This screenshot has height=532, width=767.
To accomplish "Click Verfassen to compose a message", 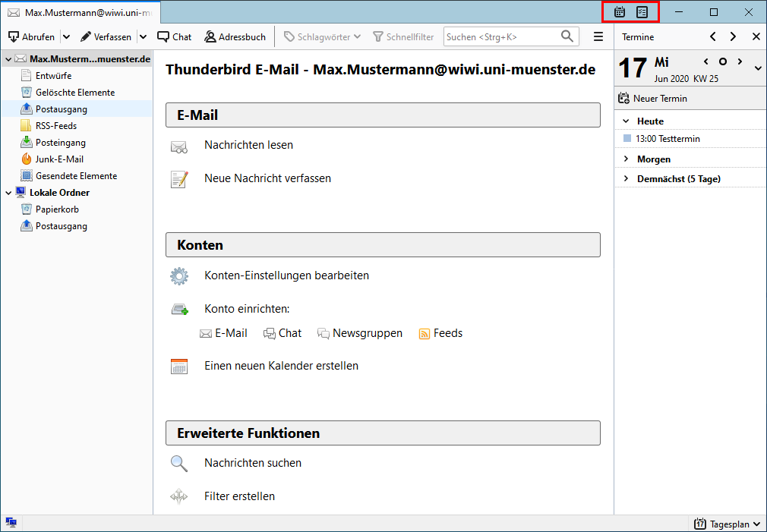I will (x=106, y=36).
